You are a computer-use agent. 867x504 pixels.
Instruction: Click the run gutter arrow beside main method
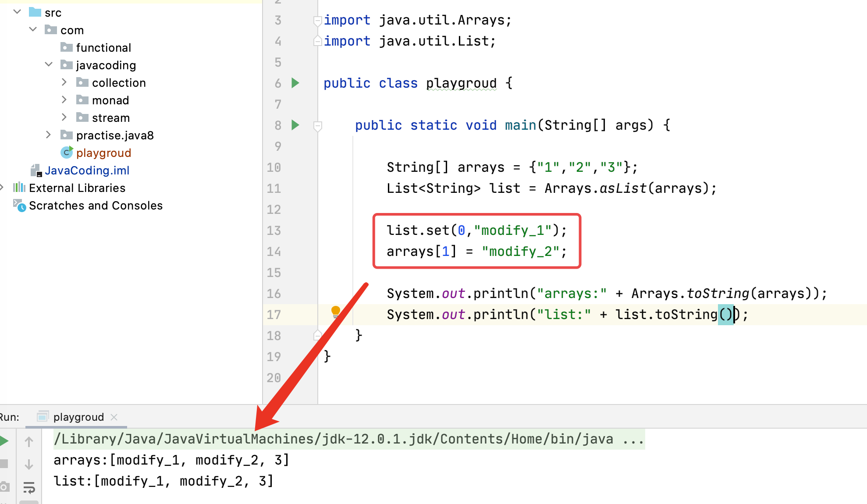tap(295, 125)
